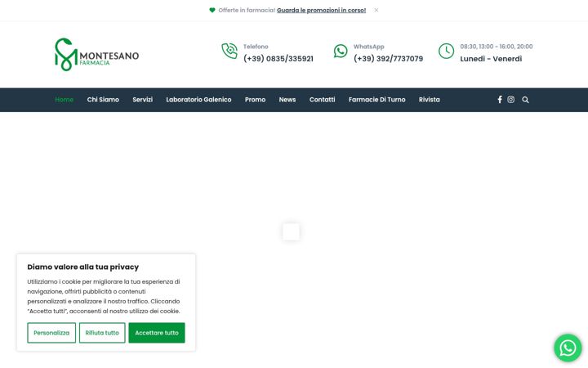588x368 pixels.
Task: Click the Lunedì - Venerdì text
Action: pos(491,59)
